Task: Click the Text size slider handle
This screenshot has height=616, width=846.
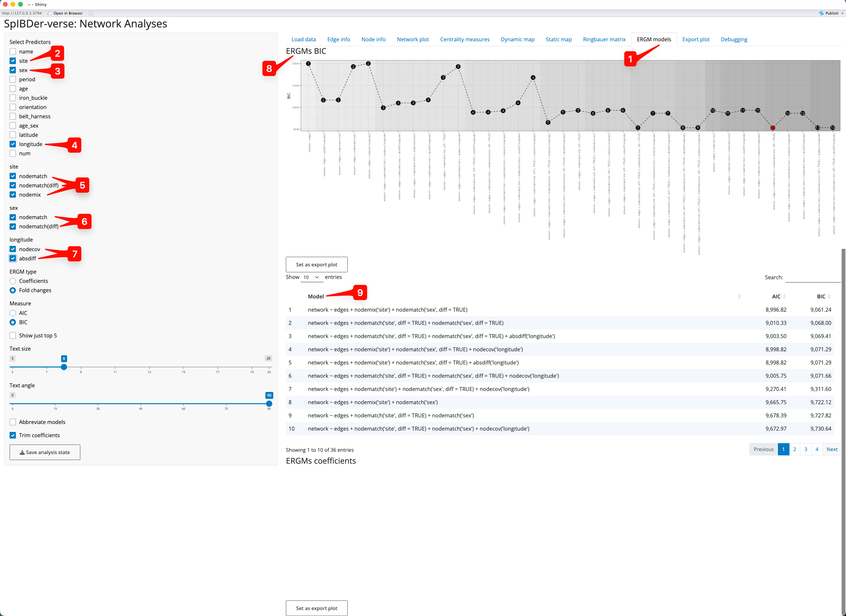Action: 64,367
